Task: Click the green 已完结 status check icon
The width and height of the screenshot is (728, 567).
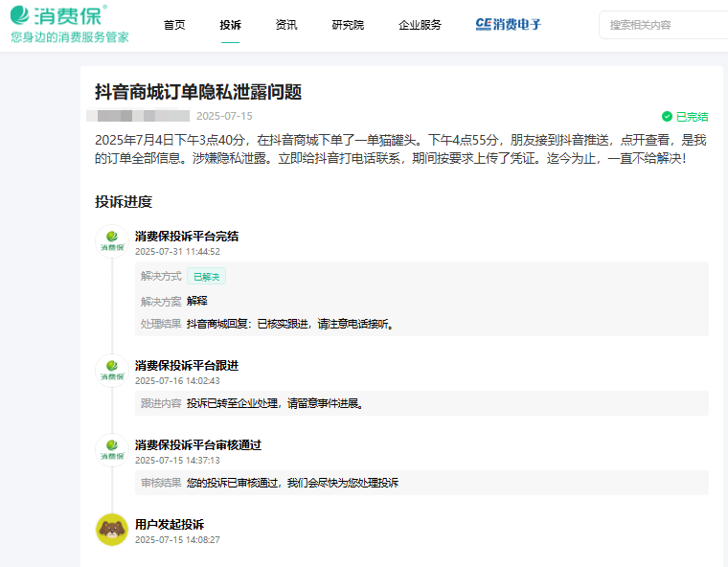Action: [667, 117]
